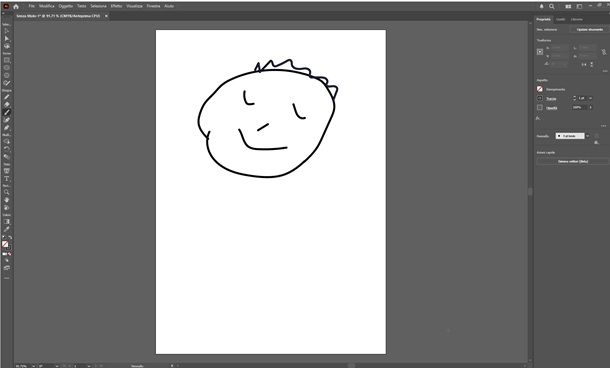Select the Zoom magnifier tool

(x=7, y=192)
